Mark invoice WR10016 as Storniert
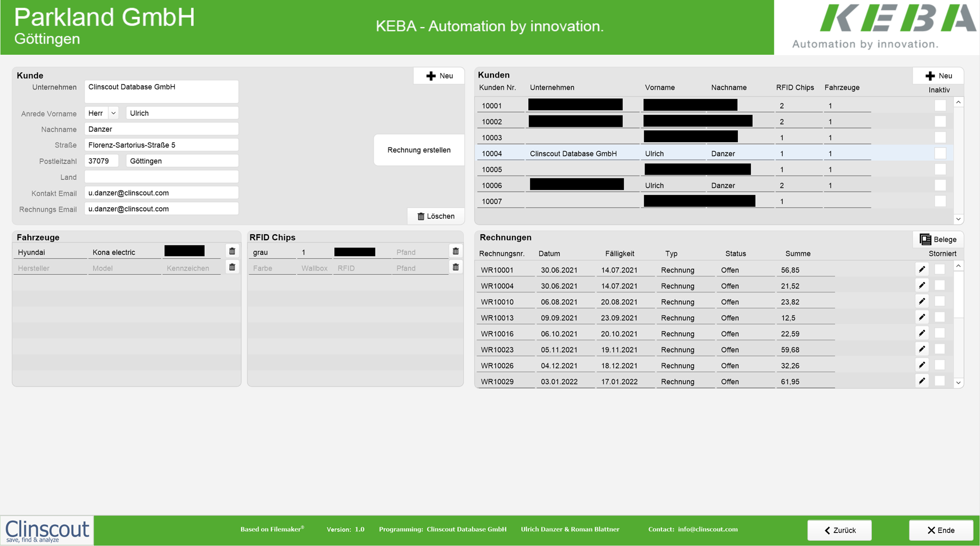The image size is (980, 546). pyautogui.click(x=940, y=333)
